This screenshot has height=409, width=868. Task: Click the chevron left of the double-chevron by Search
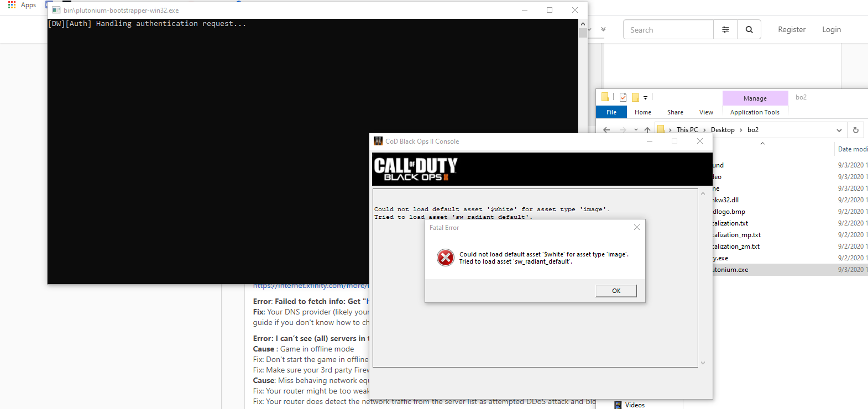pyautogui.click(x=589, y=29)
